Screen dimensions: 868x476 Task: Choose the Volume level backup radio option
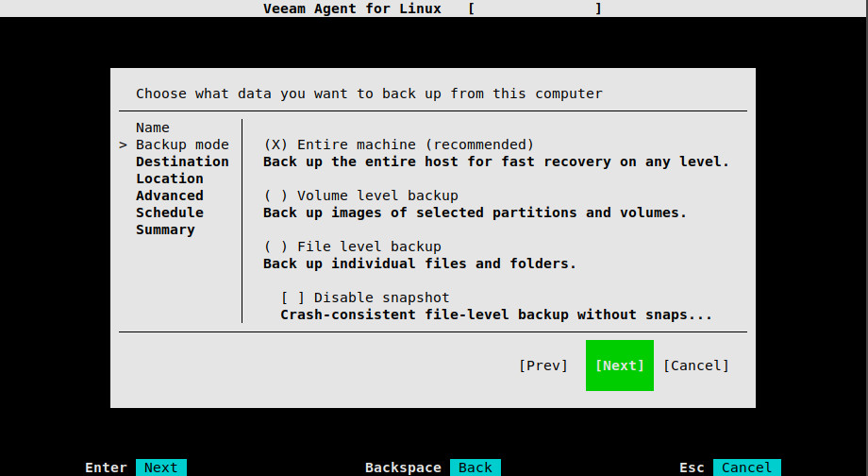pyautogui.click(x=361, y=195)
